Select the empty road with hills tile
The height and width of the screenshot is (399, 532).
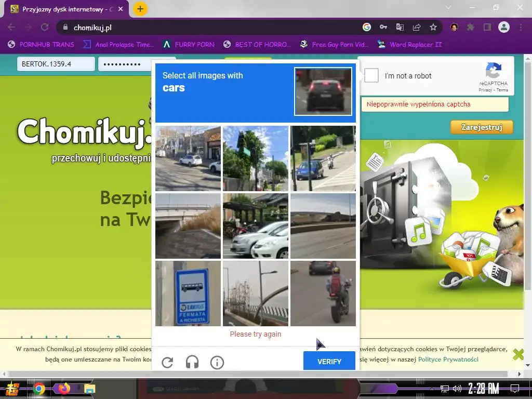[323, 226]
